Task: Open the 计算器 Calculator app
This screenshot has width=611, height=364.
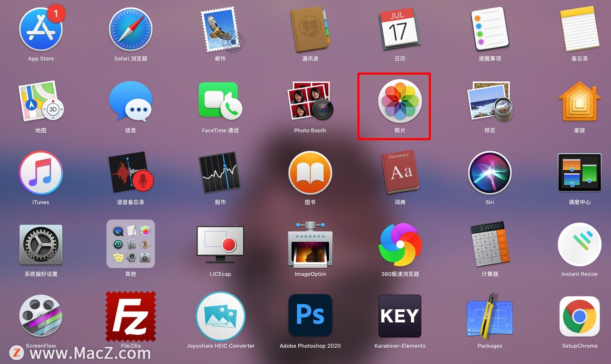Action: pyautogui.click(x=490, y=245)
